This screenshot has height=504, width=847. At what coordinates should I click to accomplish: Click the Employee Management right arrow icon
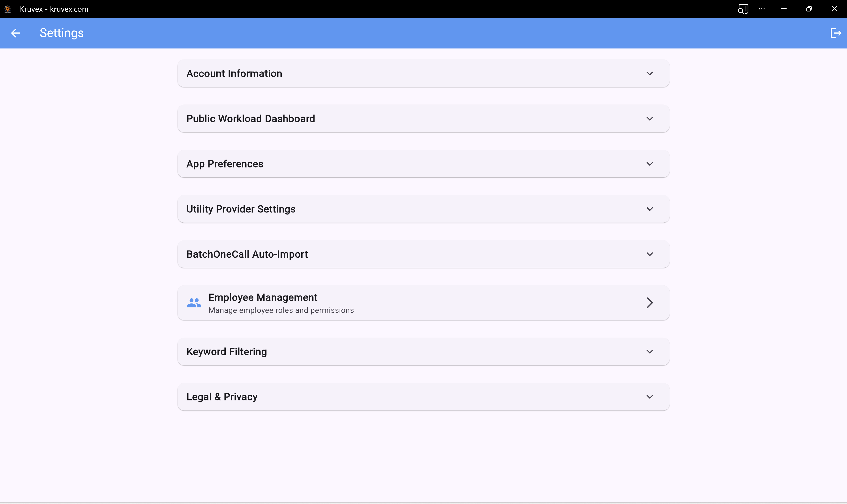tap(649, 303)
